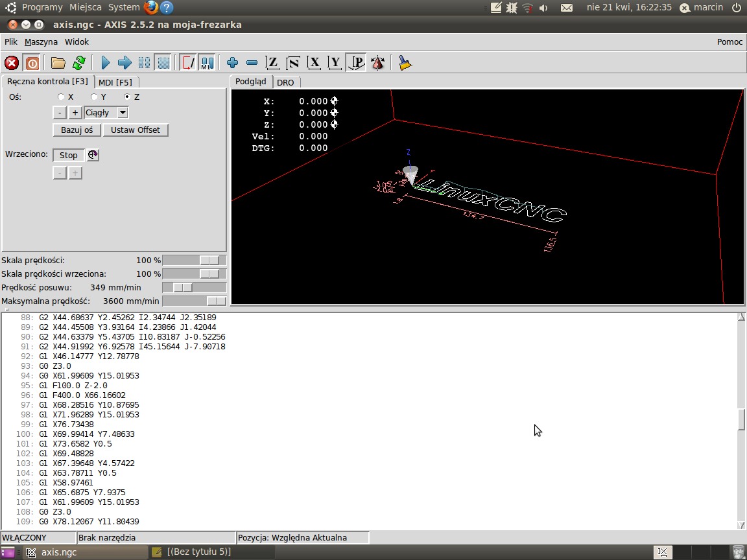Switch to the rotated Z view
This screenshot has height=560, width=747.
click(293, 63)
